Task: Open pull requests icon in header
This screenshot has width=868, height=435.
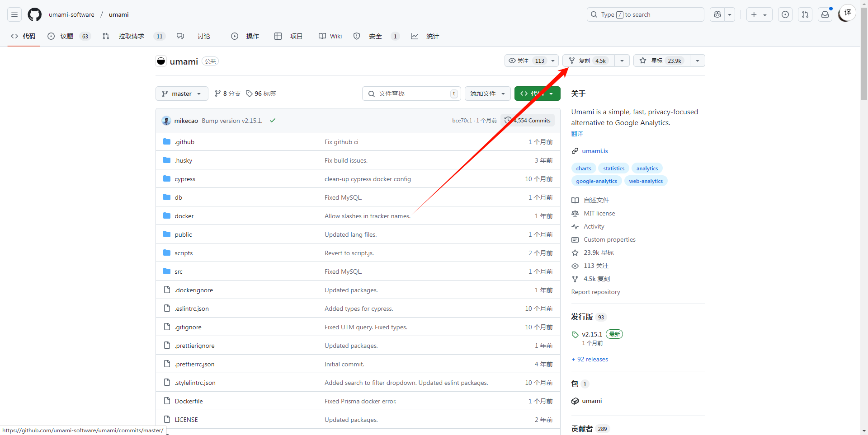Action: (x=805, y=14)
